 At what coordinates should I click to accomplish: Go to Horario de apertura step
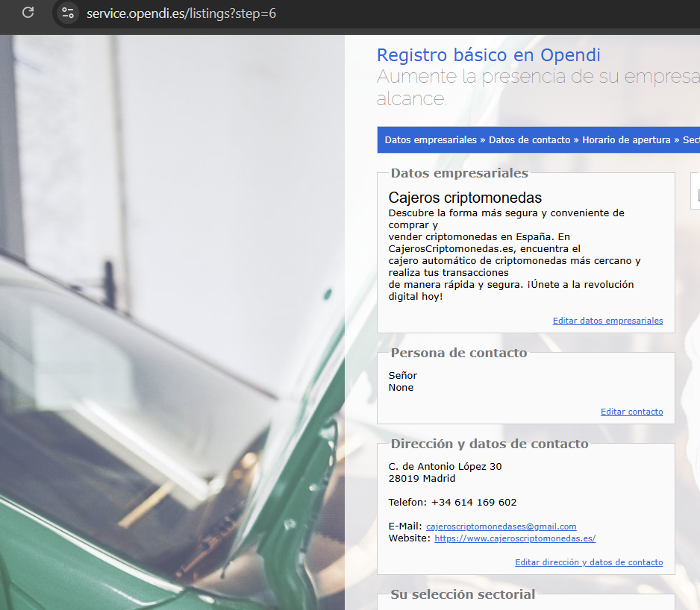pos(626,140)
